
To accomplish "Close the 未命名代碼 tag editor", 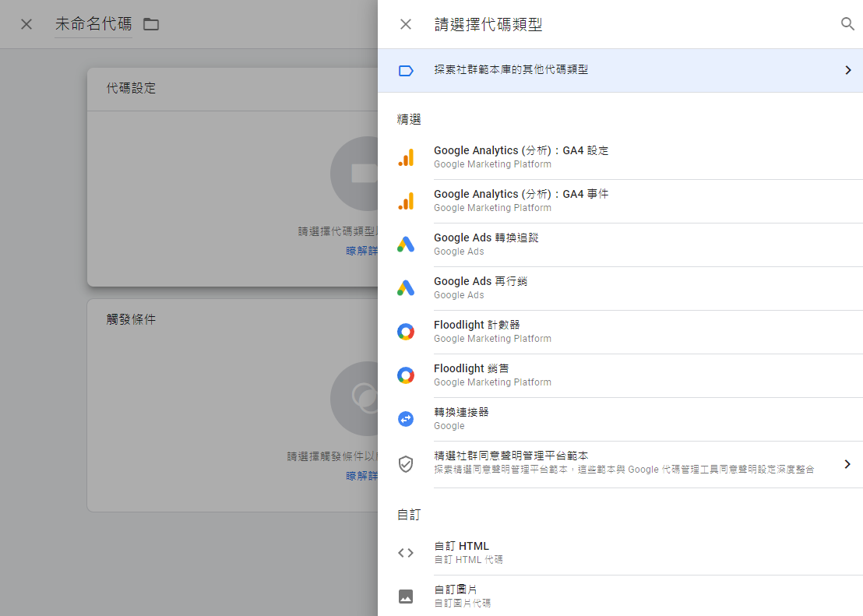I will pos(26,24).
